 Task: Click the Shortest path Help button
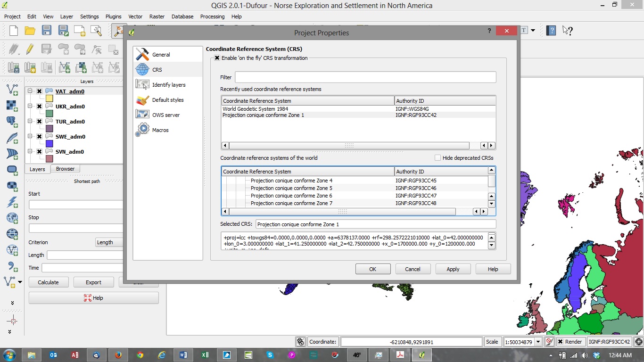pyautogui.click(x=93, y=298)
